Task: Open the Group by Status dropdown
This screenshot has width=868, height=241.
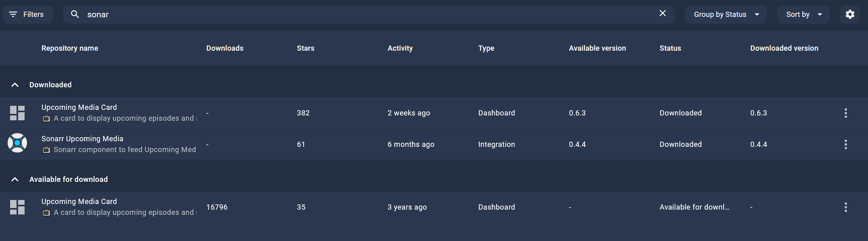Action: tap(726, 14)
